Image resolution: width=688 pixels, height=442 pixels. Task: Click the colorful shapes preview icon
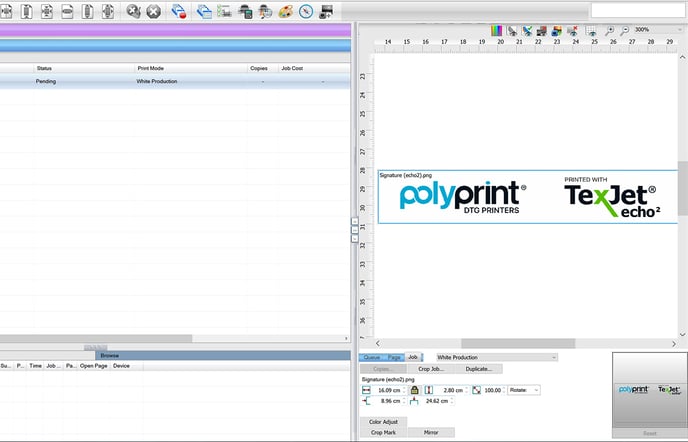pyautogui.click(x=557, y=30)
